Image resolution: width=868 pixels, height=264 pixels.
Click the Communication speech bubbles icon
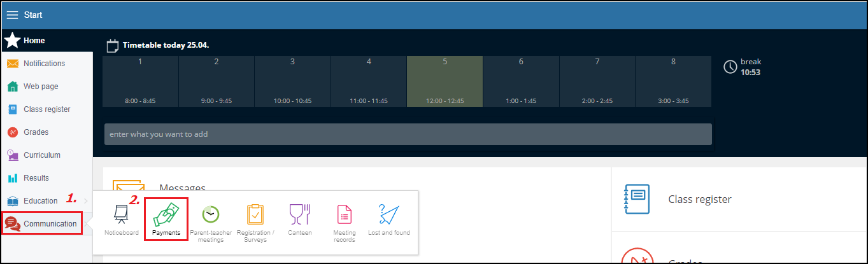(x=12, y=224)
